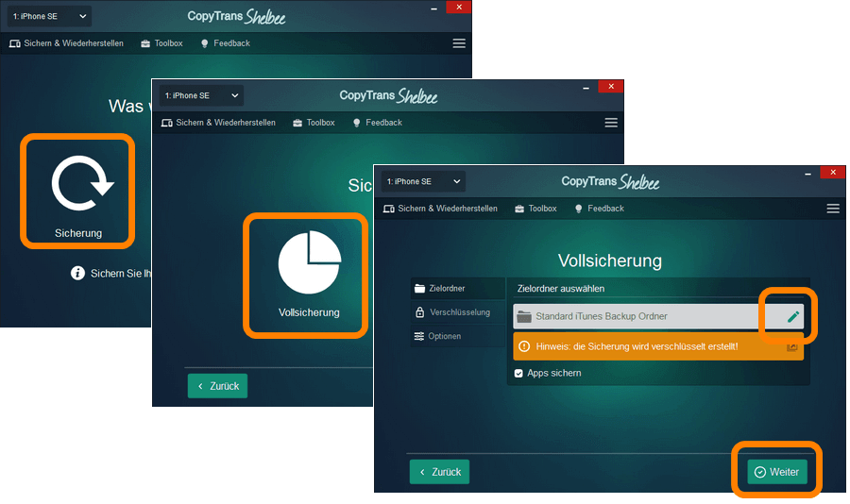This screenshot has width=850, height=504.
Task: Open Toolbox menu in middle window
Action: [314, 123]
